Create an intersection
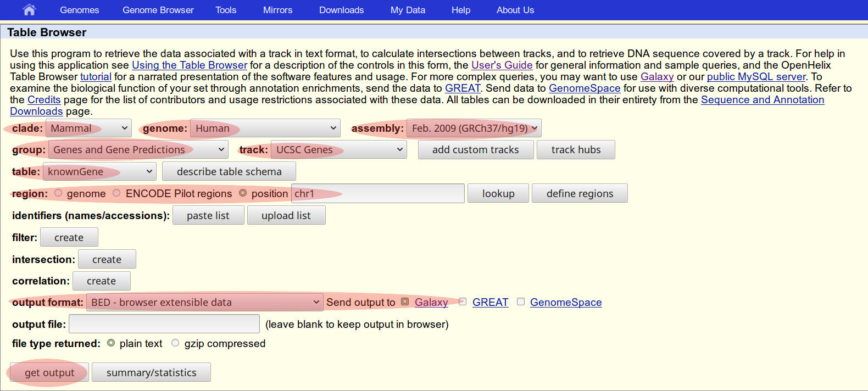Image resolution: width=868 pixels, height=391 pixels. 107,259
